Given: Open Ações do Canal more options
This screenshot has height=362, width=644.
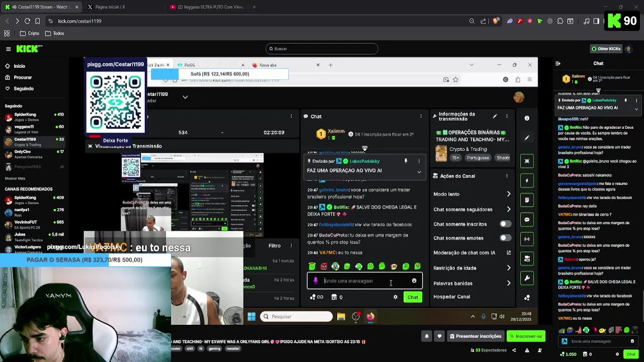Looking at the screenshot, I should pyautogui.click(x=507, y=176).
